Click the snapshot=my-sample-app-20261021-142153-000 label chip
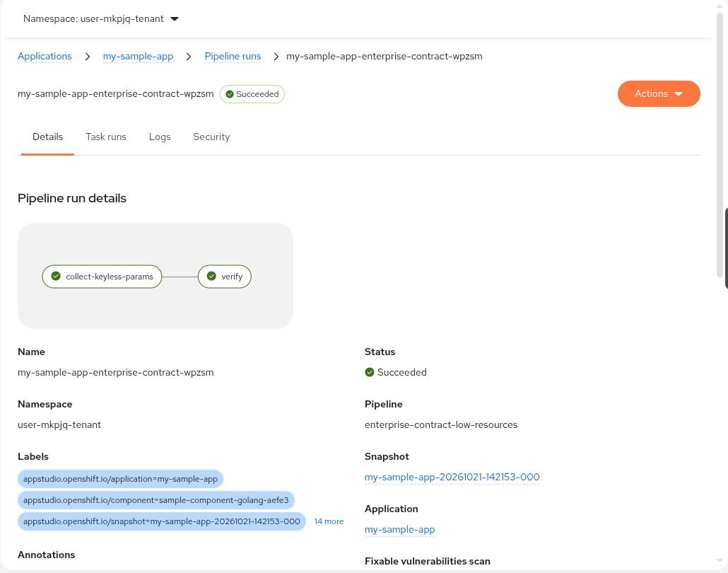The image size is (728, 573). click(162, 521)
